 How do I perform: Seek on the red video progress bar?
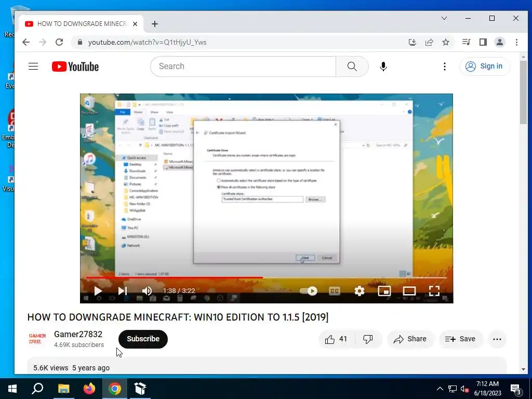click(x=267, y=277)
